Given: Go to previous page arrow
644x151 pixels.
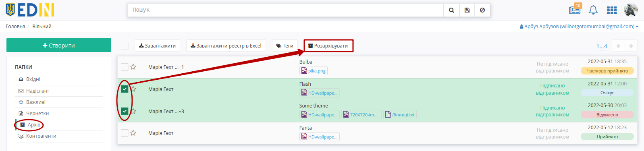Looking at the screenshot, I should (x=619, y=46).
